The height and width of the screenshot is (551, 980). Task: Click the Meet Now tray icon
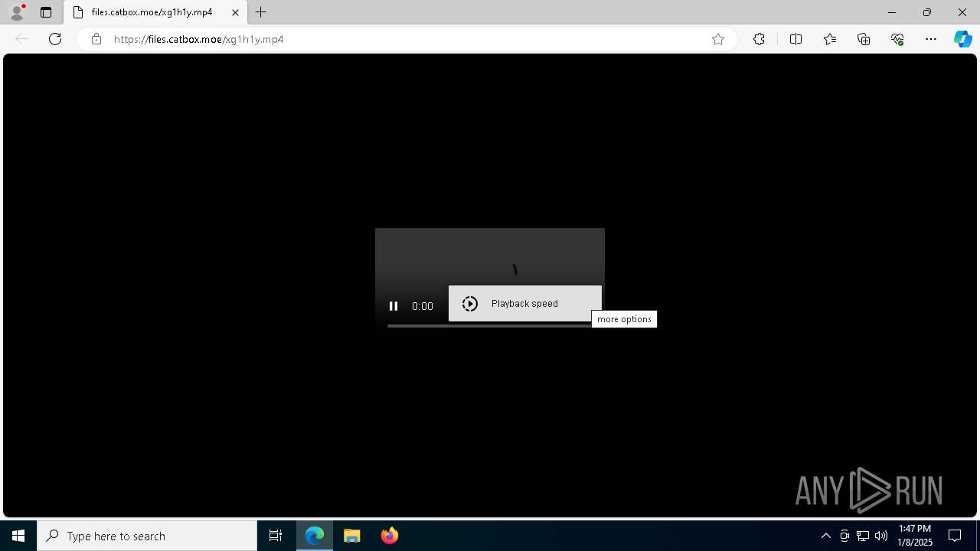pyautogui.click(x=844, y=536)
